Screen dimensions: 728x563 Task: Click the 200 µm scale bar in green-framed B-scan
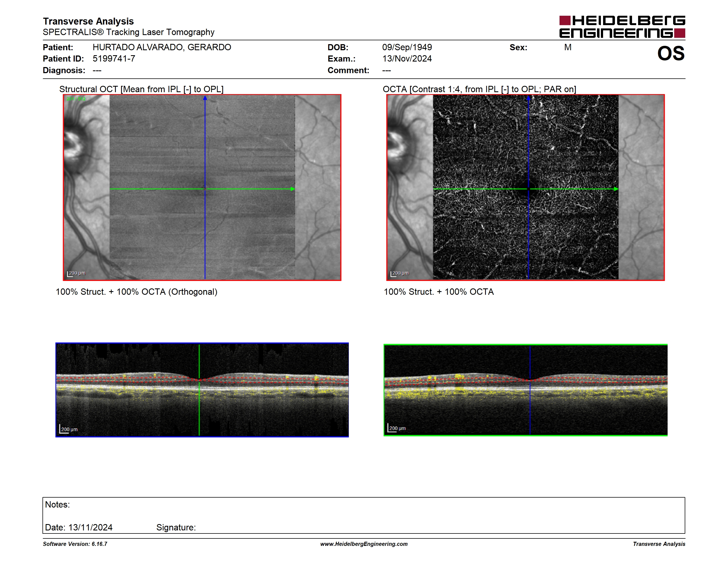pos(397,428)
